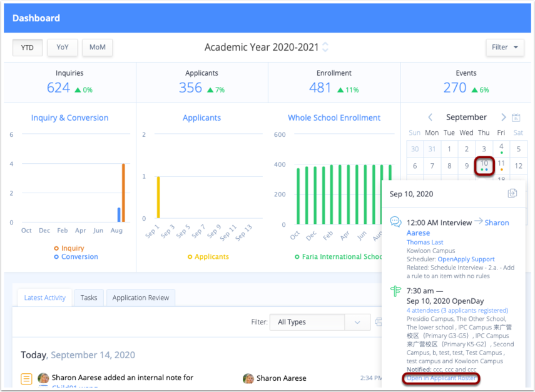535x392 pixels.
Task: Toggle Faria International School legend series
Action: (338, 257)
